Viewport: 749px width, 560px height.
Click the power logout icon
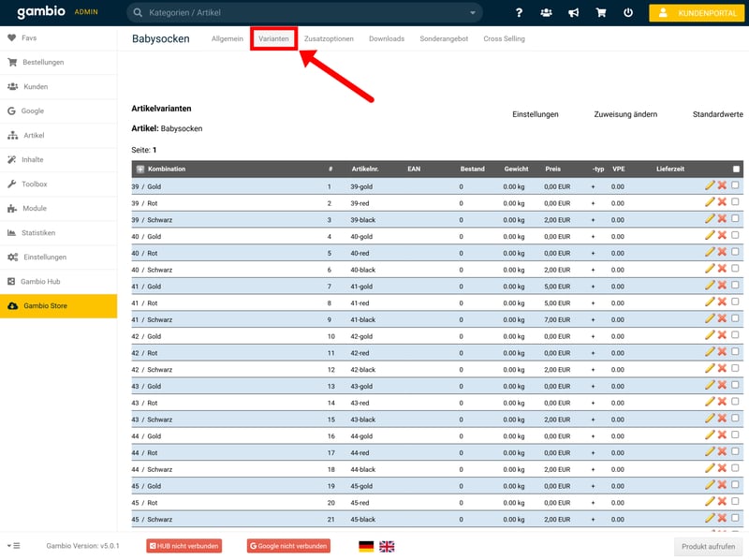627,13
